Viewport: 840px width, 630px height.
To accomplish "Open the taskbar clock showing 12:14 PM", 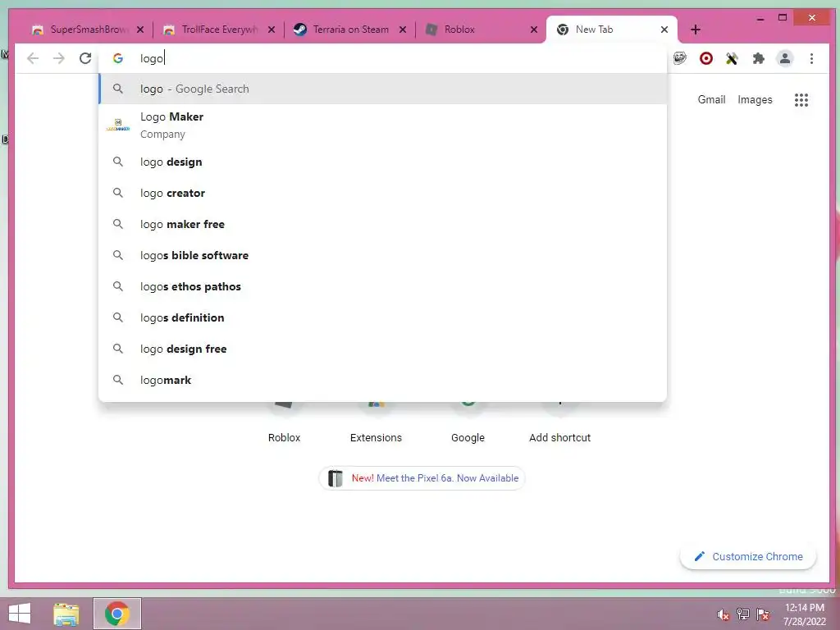I will tap(805, 614).
